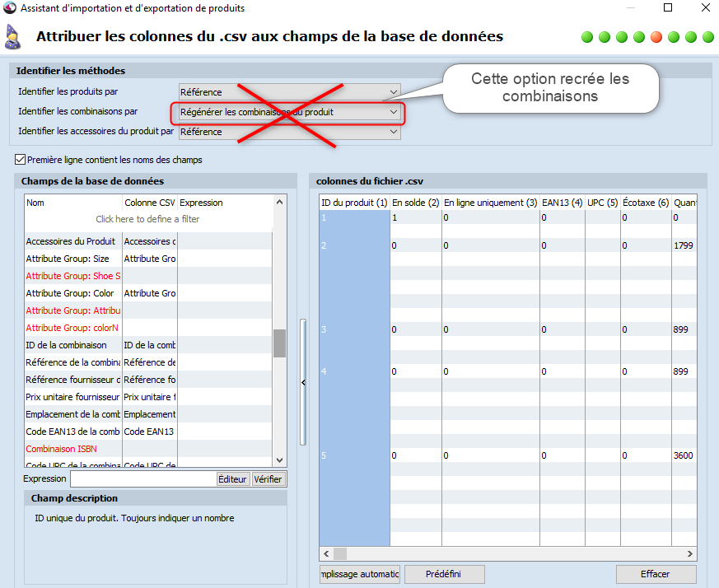Click the 'Colonne CSV' column header
The width and height of the screenshot is (719, 588).
click(150, 203)
